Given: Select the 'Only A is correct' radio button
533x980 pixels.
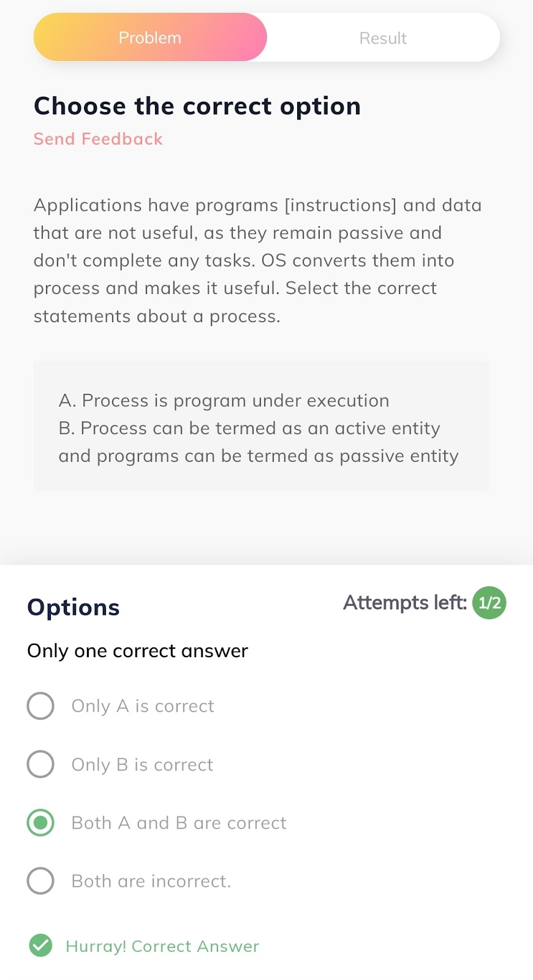Looking at the screenshot, I should point(40,706).
